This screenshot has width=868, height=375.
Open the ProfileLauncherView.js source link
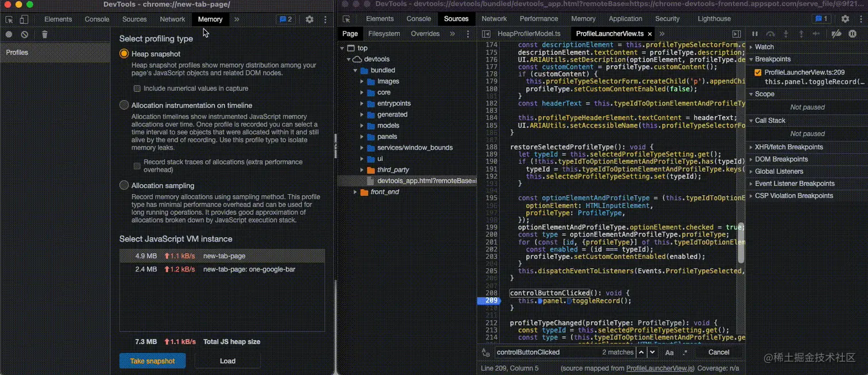click(660, 368)
